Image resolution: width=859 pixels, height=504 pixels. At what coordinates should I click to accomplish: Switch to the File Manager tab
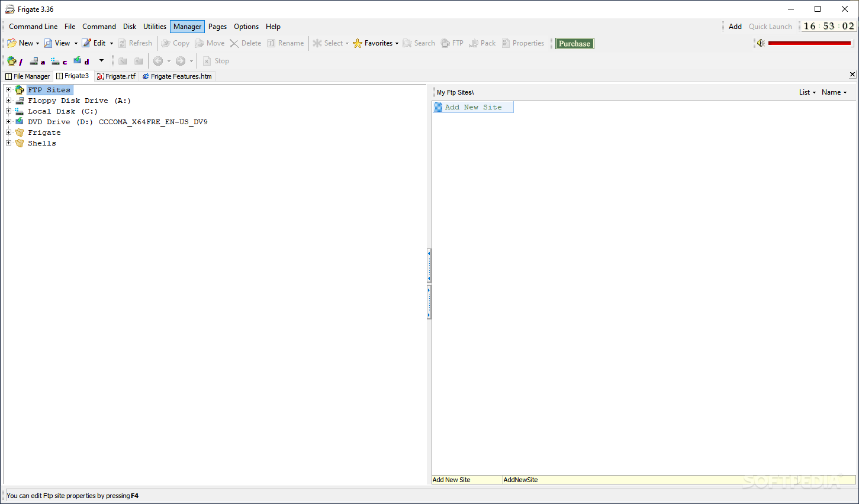28,76
